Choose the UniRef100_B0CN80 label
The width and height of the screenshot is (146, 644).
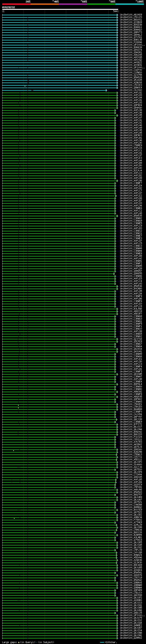coord(131,289)
